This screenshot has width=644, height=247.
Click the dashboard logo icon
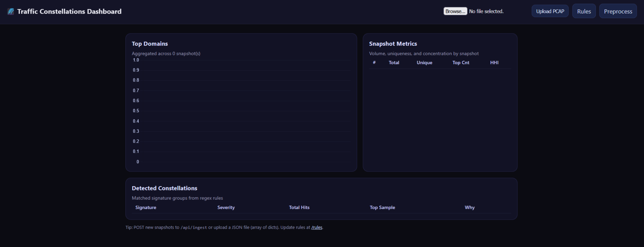tap(11, 11)
